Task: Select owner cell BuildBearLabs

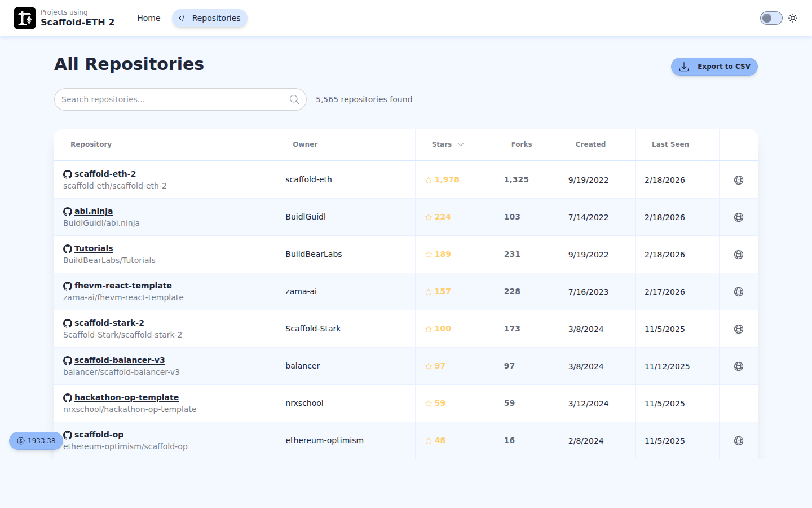Action: pos(314,254)
